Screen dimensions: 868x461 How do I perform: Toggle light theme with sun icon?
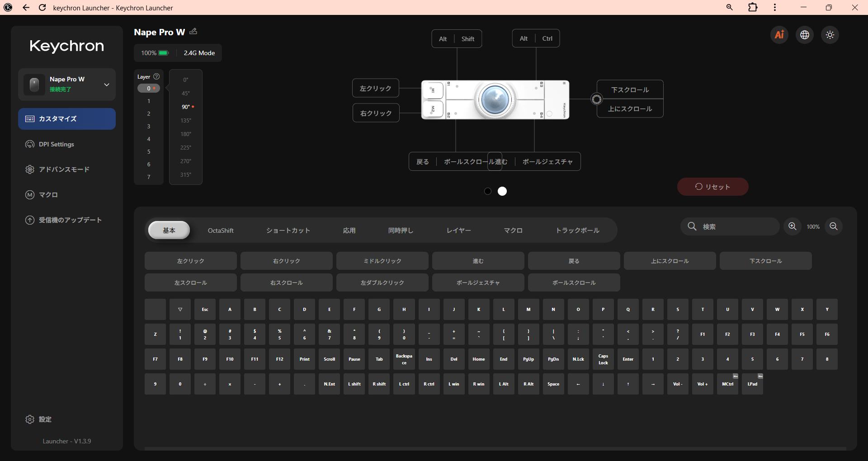coord(830,35)
